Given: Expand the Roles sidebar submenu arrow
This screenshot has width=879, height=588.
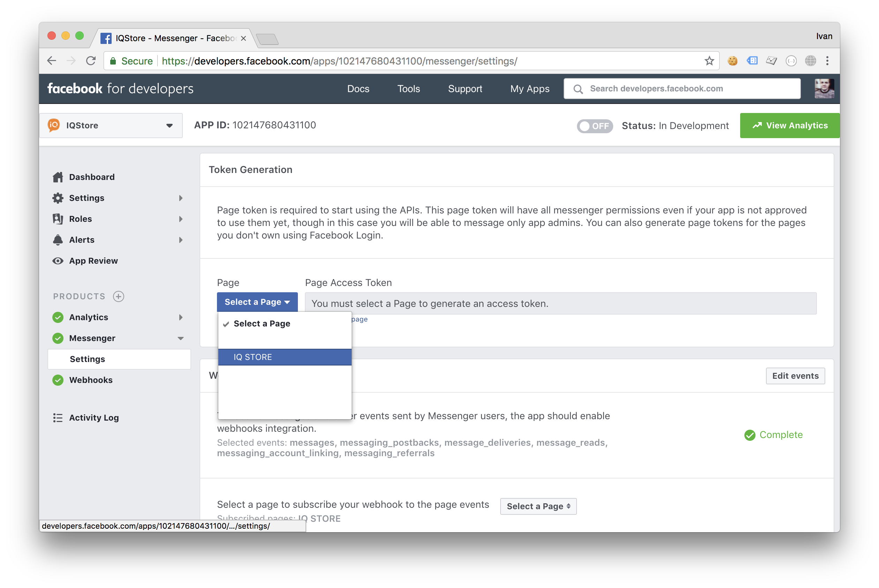Looking at the screenshot, I should [x=181, y=219].
